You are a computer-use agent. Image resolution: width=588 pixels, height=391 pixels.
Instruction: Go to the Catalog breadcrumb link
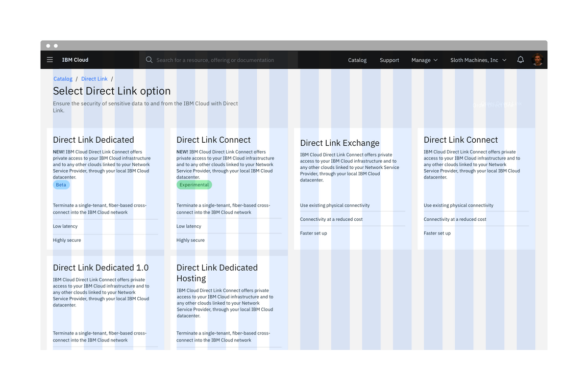pyautogui.click(x=63, y=79)
